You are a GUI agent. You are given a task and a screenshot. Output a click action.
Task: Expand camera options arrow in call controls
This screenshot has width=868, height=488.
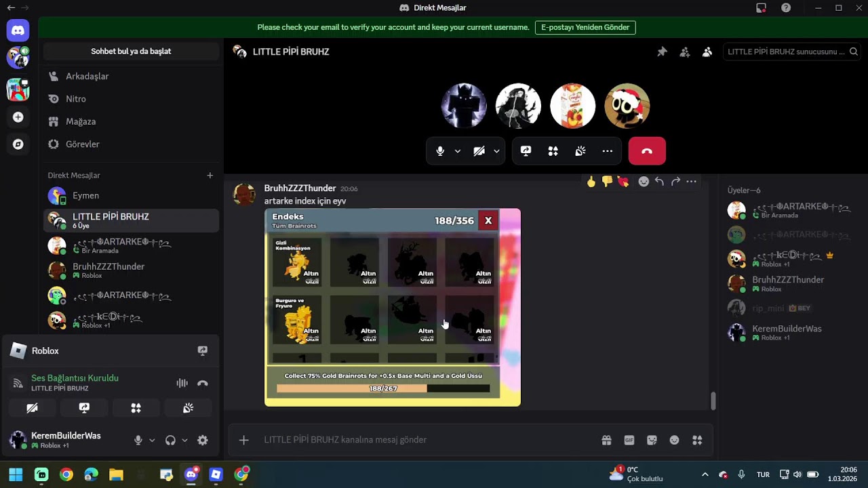click(x=497, y=151)
